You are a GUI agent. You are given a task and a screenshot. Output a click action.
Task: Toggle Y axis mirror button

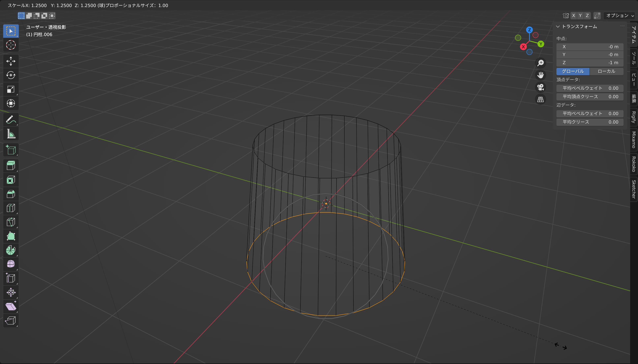pyautogui.click(x=580, y=16)
